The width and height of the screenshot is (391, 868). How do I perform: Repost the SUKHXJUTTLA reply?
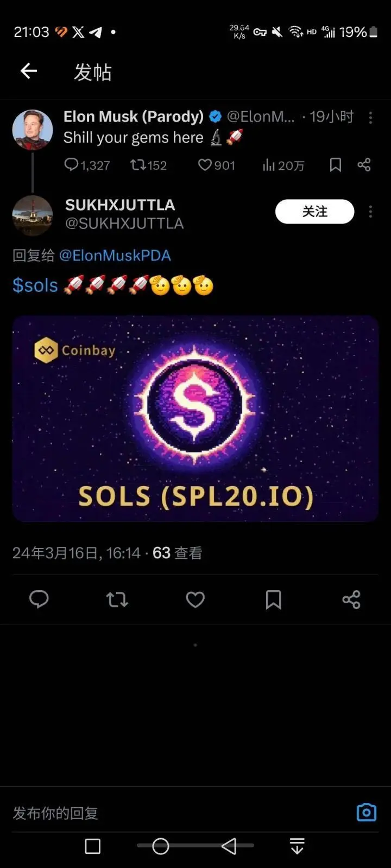[117, 599]
